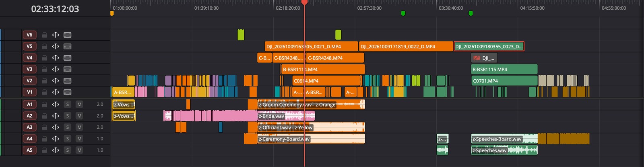The image size is (644, 167).
Task: Solo audio track A4
Action: [68, 139]
